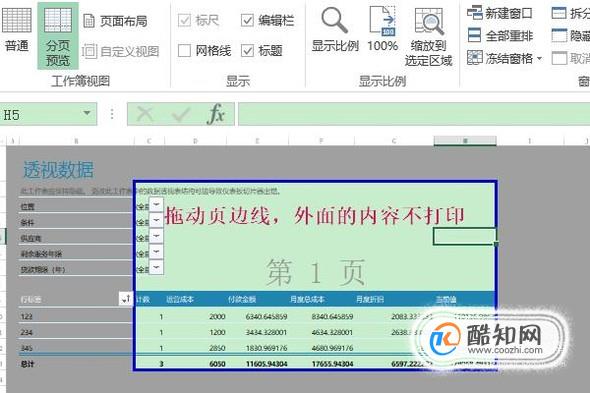The height and width of the screenshot is (393, 590).
Task: Uncheck the formula bar (编辑栏) checkbox
Action: click(x=247, y=20)
